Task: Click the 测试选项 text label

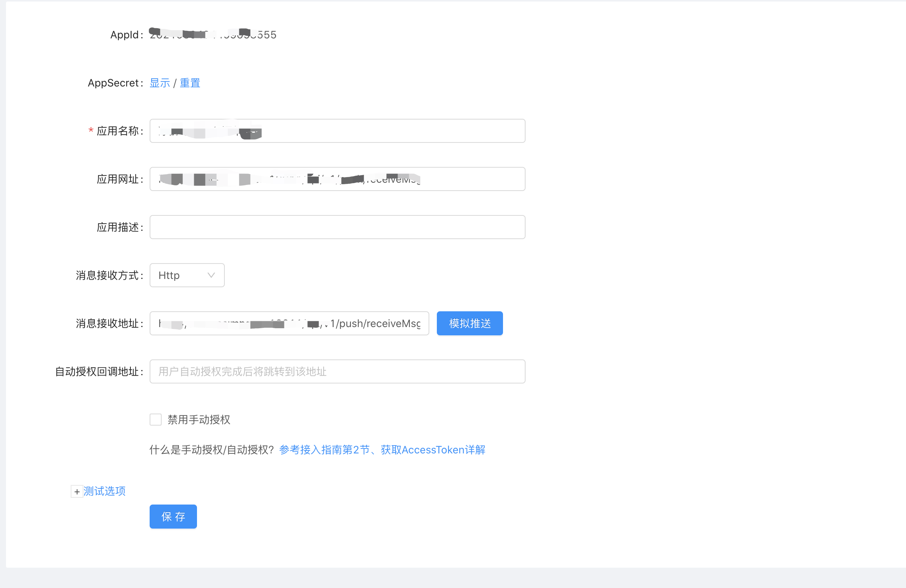Action: [104, 491]
